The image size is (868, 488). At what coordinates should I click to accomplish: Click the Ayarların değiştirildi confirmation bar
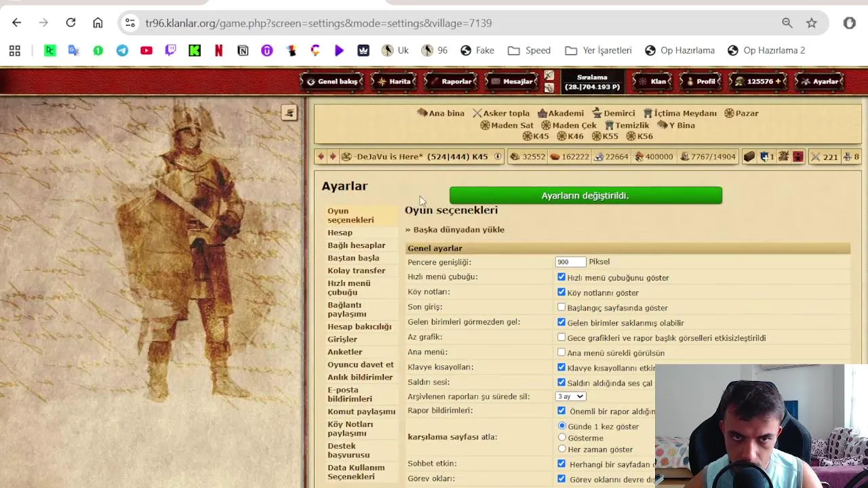585,195
